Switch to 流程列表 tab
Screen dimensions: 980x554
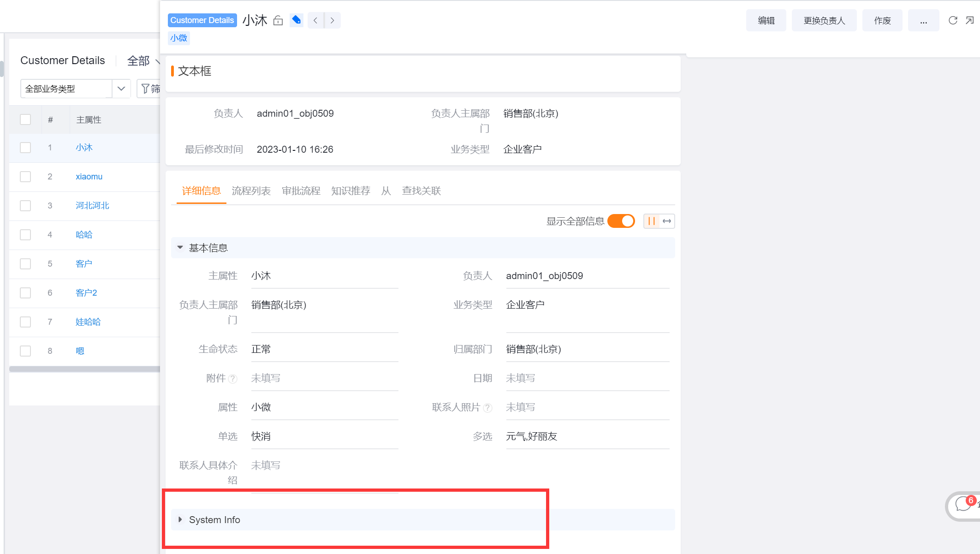click(x=251, y=191)
